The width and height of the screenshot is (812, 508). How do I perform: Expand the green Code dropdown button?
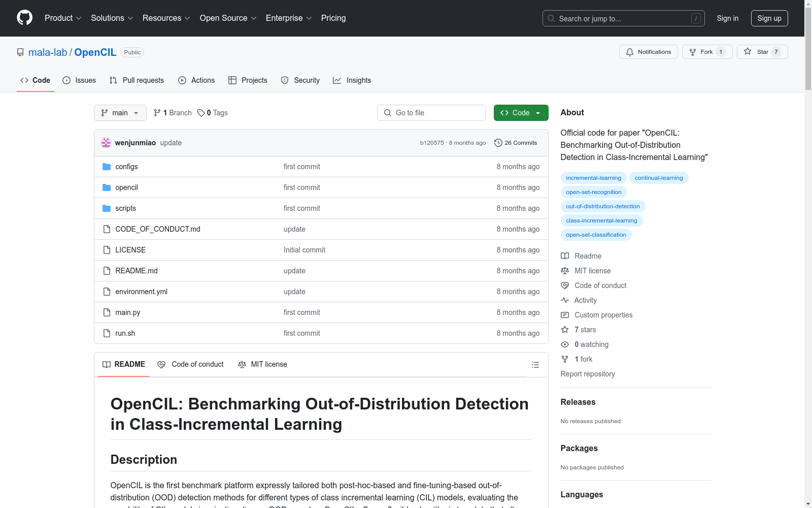[x=521, y=113]
